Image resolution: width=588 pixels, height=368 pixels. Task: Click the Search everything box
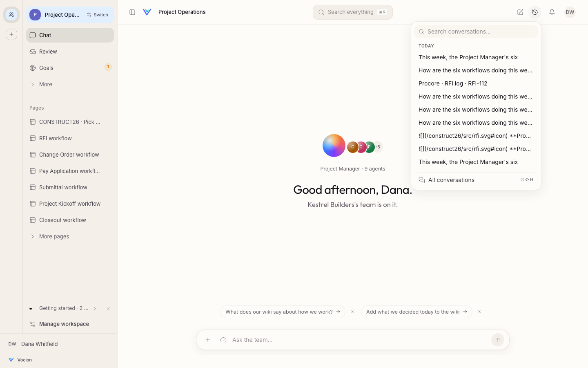point(353,12)
